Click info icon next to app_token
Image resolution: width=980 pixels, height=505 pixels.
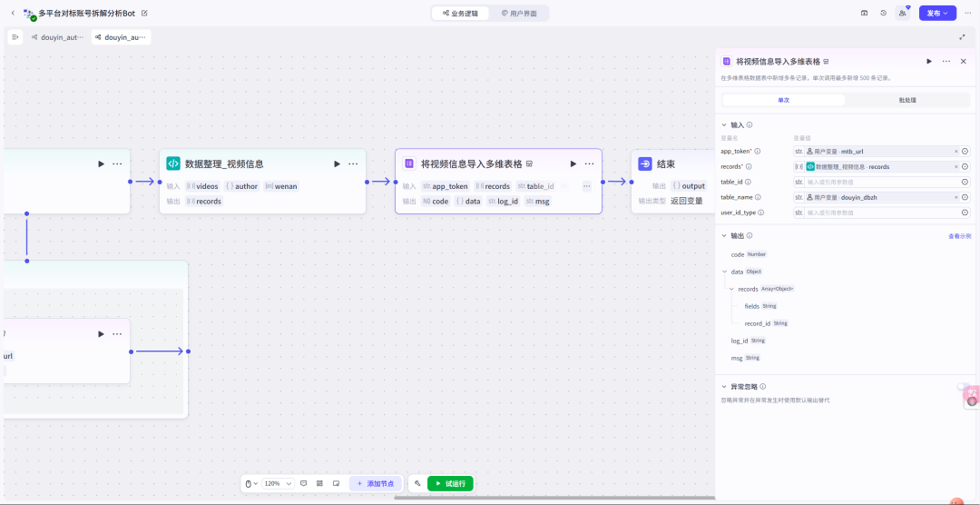pos(758,152)
